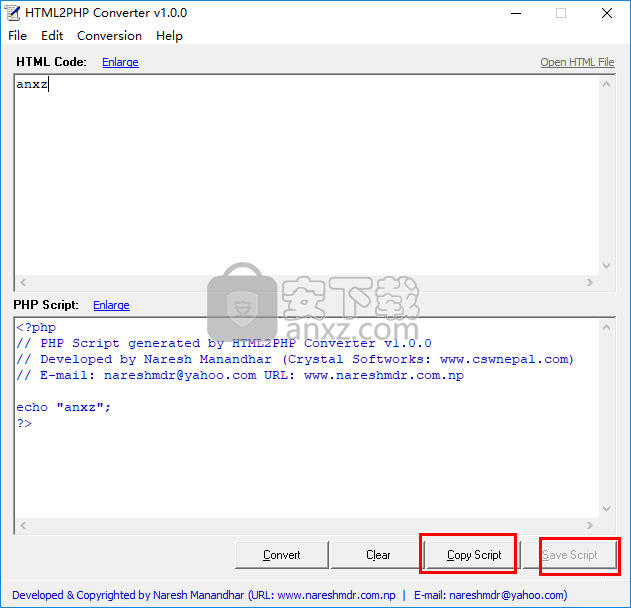
Task: Click the HTML2PHP Converter title bar icon
Action: click(x=12, y=13)
